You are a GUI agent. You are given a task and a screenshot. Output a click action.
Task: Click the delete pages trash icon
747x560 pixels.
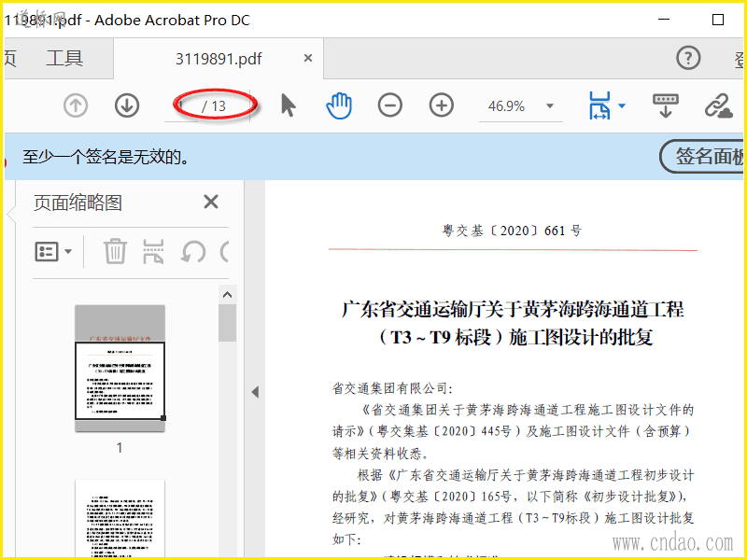[x=115, y=251]
